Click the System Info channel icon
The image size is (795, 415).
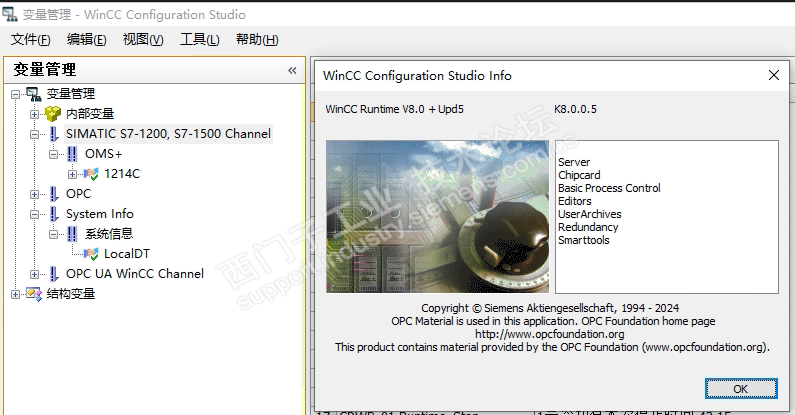54,214
